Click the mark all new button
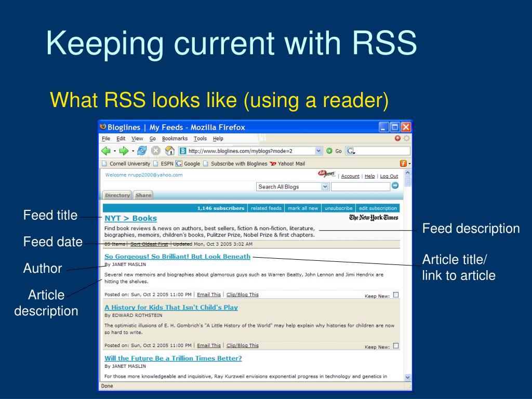532x399 pixels. 303,208
